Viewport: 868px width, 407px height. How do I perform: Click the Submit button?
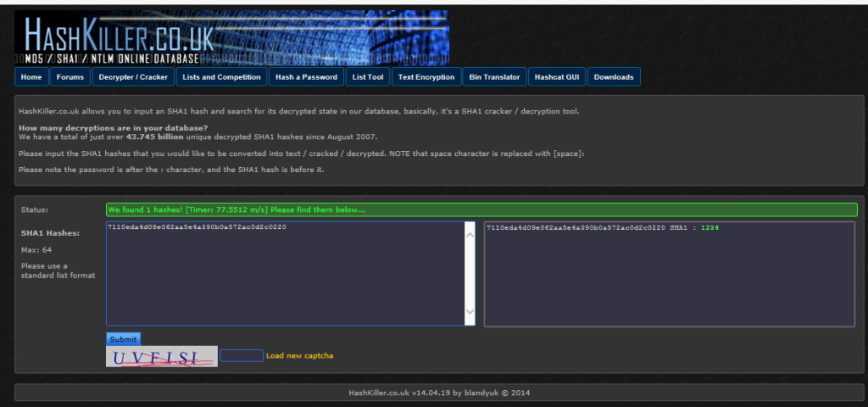click(124, 339)
